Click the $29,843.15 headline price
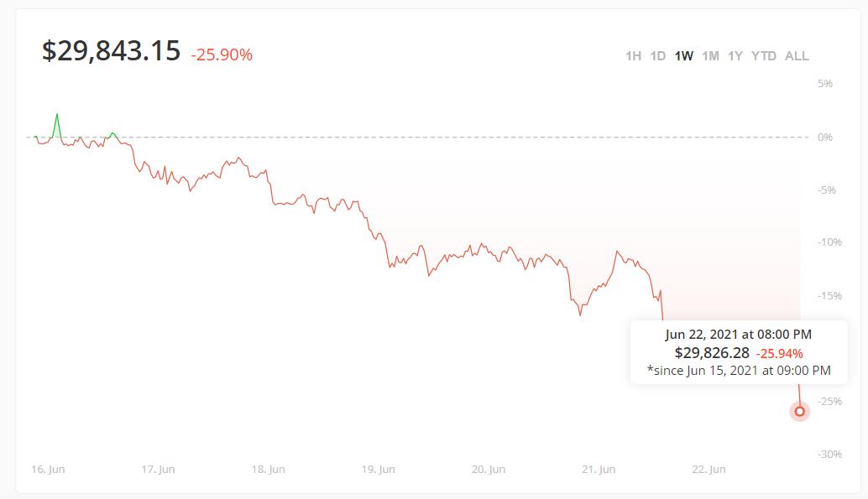Viewport: 868px width, 499px height. point(111,51)
